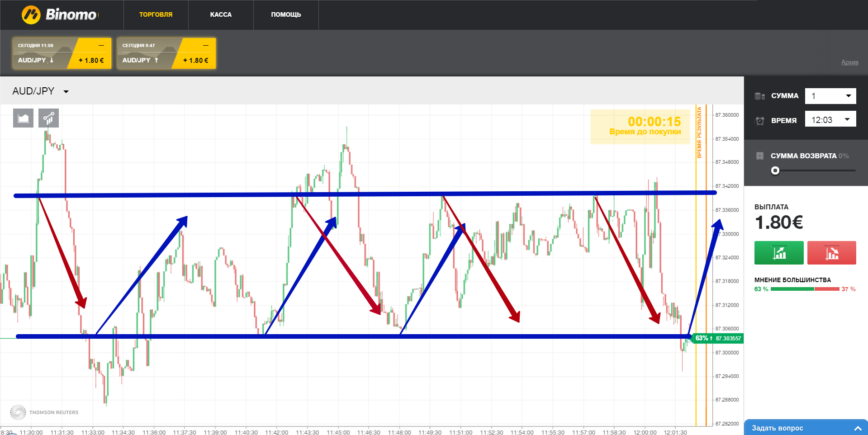Click the 12:00:00 time axis label
The width and height of the screenshot is (868, 435).
tap(645, 432)
